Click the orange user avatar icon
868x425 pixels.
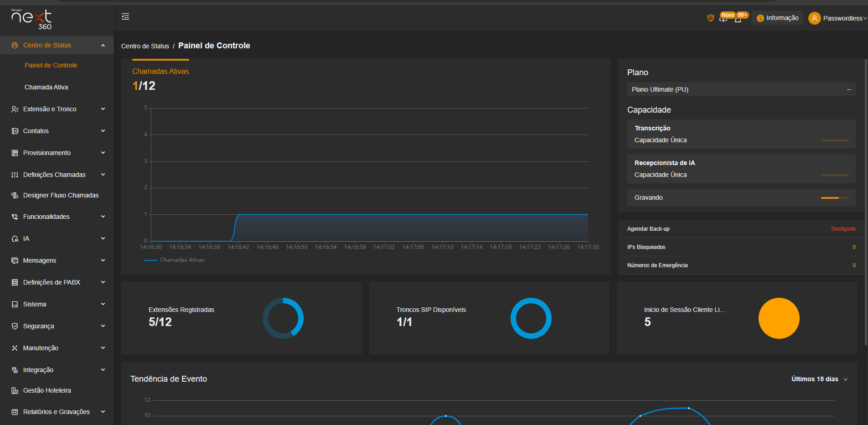pos(814,18)
